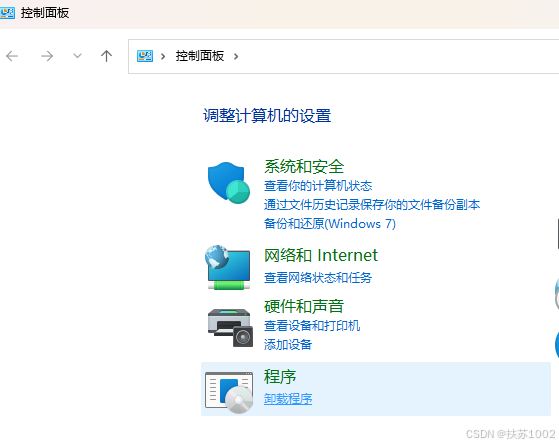This screenshot has width=559, height=445.
Task: Expand chevron before 控制面板 in address bar
Action: click(163, 56)
